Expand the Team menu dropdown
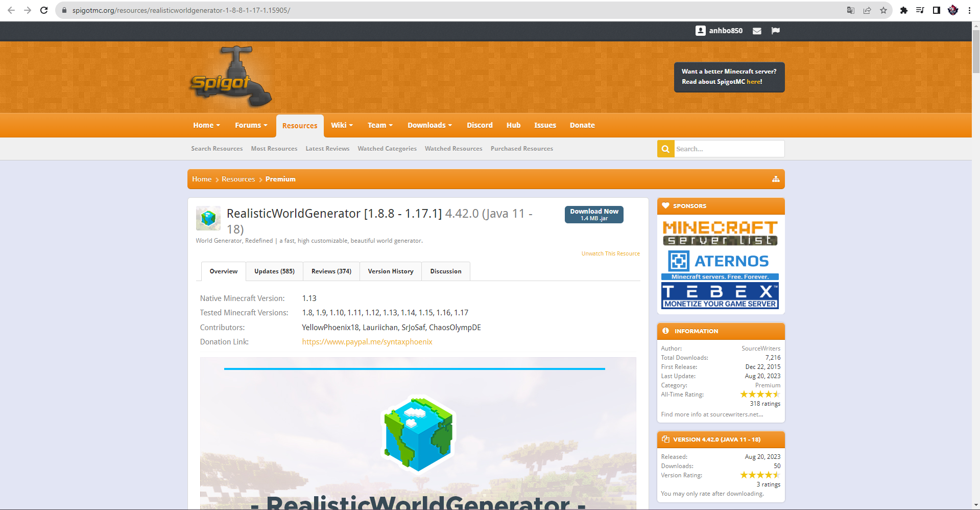 tap(380, 125)
